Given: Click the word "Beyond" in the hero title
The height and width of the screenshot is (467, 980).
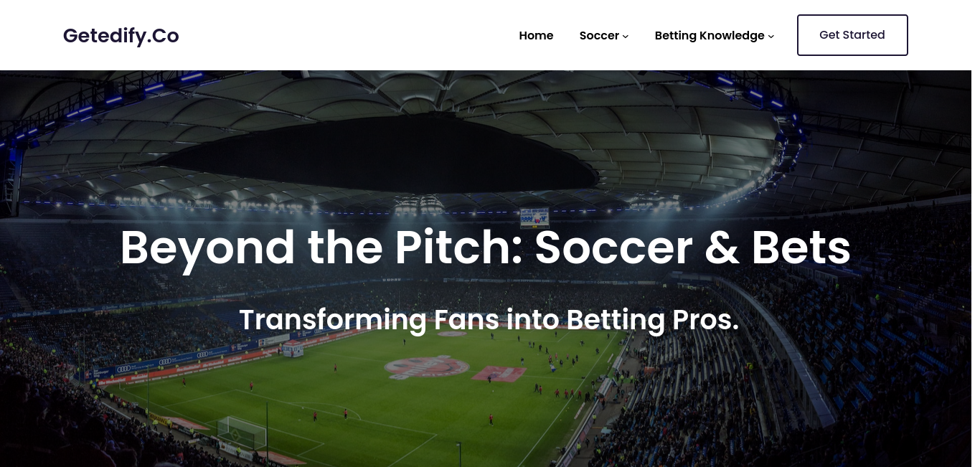Looking at the screenshot, I should 207,247.
